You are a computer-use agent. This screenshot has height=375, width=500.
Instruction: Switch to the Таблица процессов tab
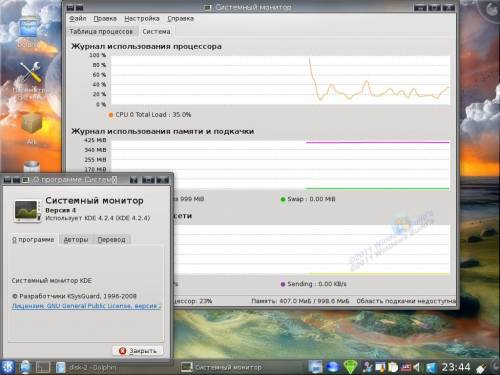[x=101, y=32]
